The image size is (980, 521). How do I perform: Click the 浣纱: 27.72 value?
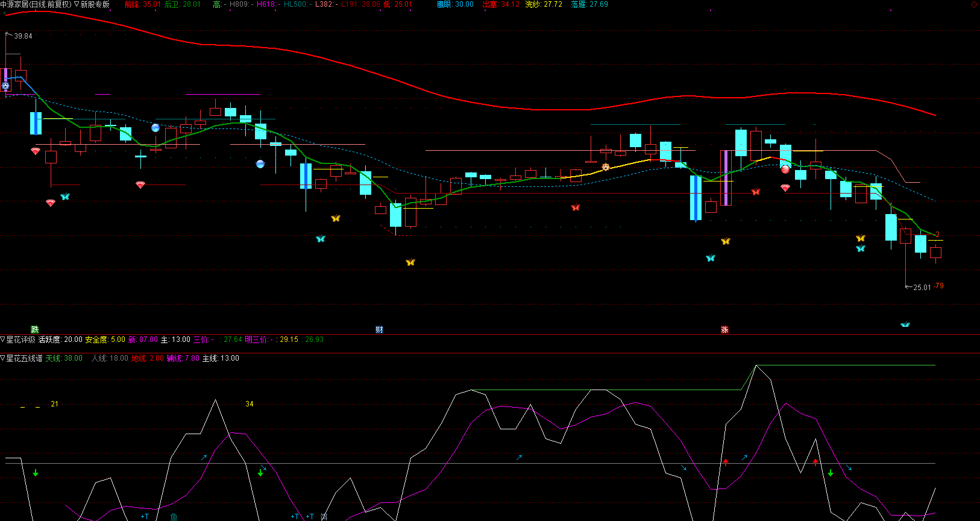[x=544, y=4]
